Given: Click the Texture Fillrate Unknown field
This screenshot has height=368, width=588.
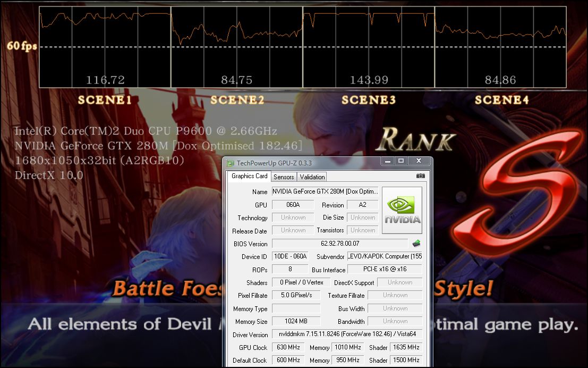Looking at the screenshot, I should point(395,295).
